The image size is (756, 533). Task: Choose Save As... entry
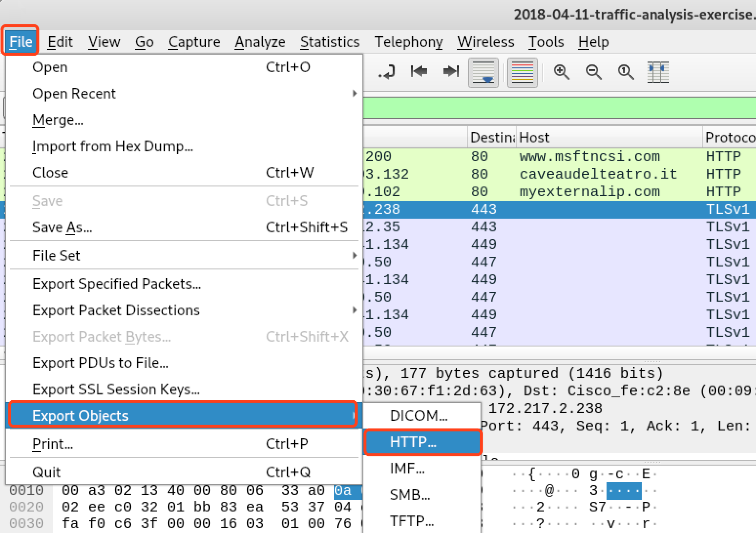pyautogui.click(x=184, y=227)
